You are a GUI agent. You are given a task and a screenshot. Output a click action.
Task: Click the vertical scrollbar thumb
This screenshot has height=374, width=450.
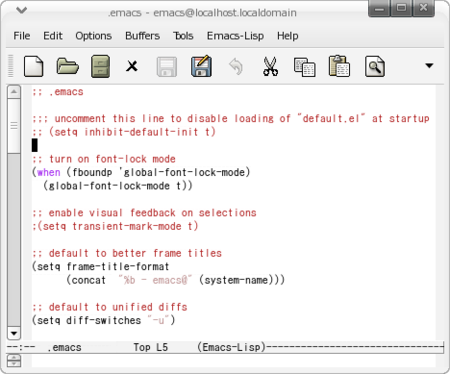(14, 126)
